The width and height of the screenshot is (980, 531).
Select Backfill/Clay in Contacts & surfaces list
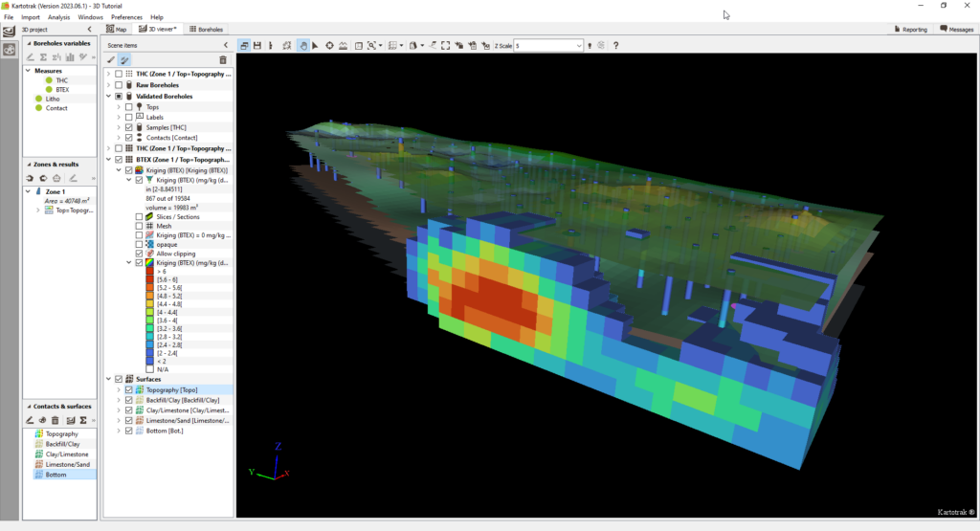(62, 444)
